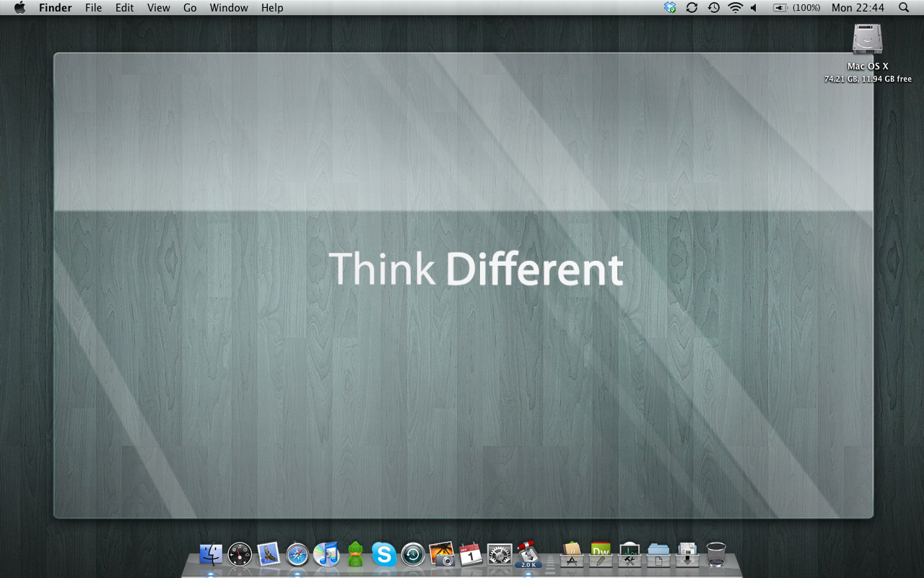Open iTunes from the dock
This screenshot has width=924, height=578.
pyautogui.click(x=326, y=555)
